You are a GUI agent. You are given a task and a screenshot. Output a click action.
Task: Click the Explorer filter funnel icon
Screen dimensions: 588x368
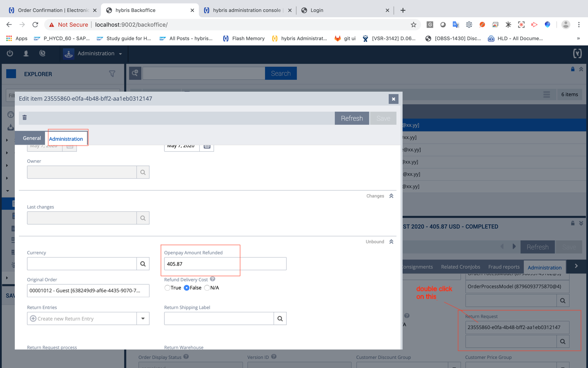pyautogui.click(x=112, y=74)
